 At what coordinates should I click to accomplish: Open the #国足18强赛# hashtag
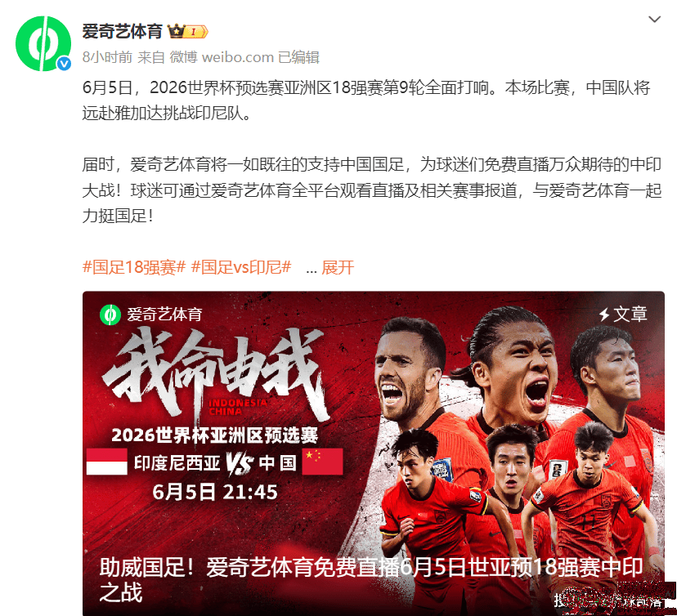pos(134,267)
